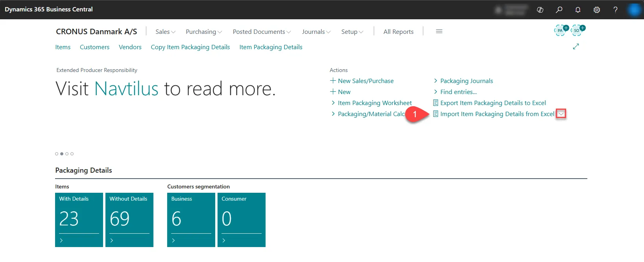Viewport: 644px width, 262px height.
Task: Click the Navtilus headline link
Action: 126,89
